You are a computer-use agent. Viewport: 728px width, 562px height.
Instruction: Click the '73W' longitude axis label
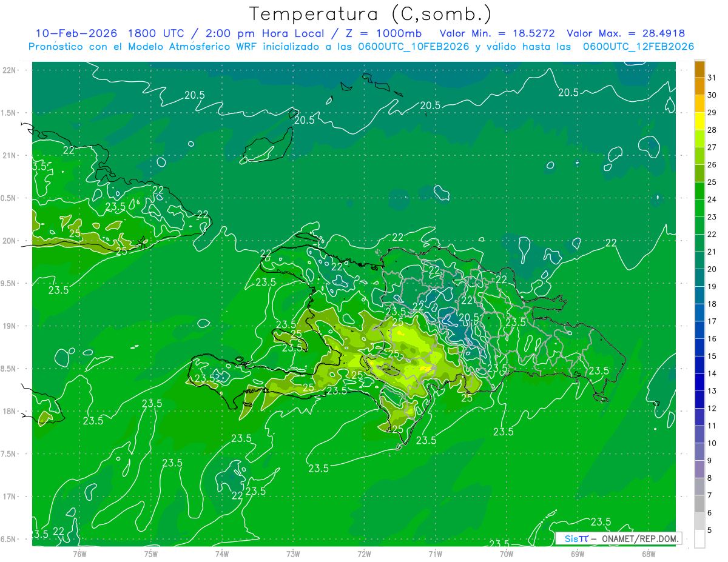(x=293, y=554)
